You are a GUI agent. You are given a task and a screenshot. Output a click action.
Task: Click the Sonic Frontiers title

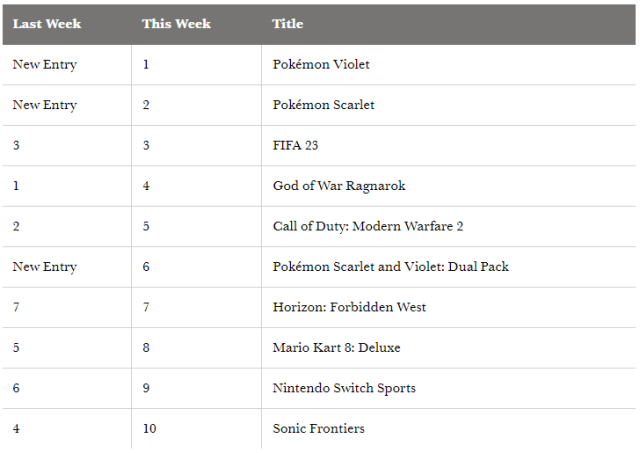318,429
